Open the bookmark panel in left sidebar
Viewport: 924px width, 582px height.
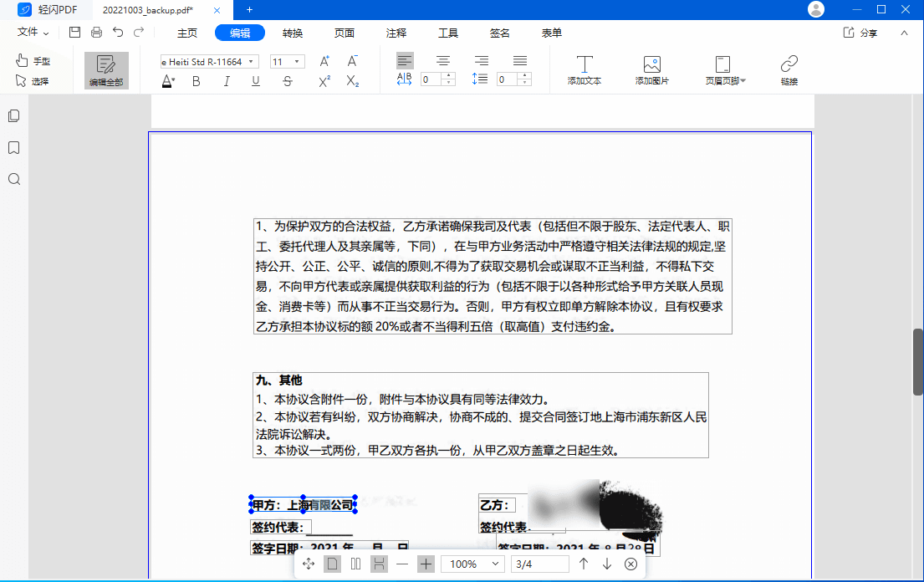coord(14,148)
